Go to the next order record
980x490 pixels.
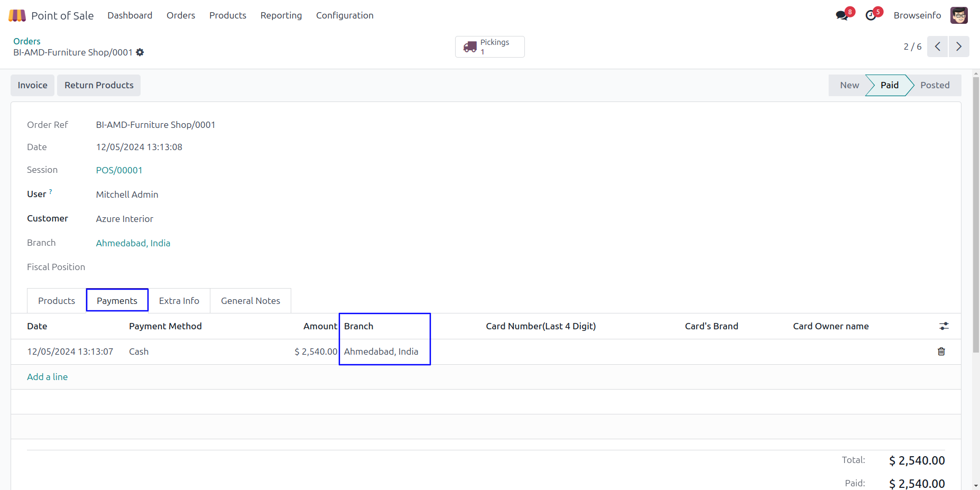pos(959,47)
